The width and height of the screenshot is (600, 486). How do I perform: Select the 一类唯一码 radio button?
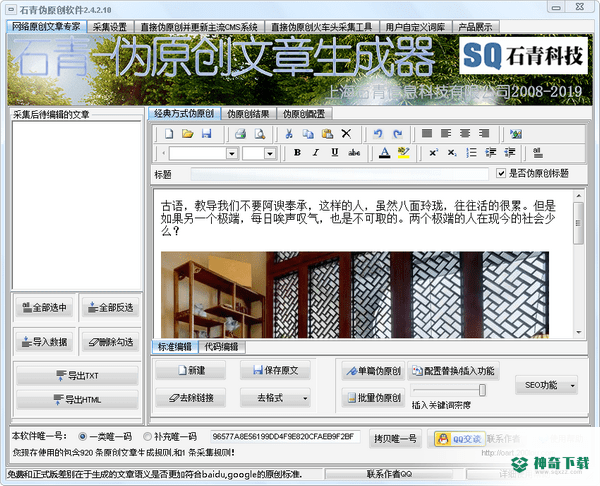pos(82,436)
